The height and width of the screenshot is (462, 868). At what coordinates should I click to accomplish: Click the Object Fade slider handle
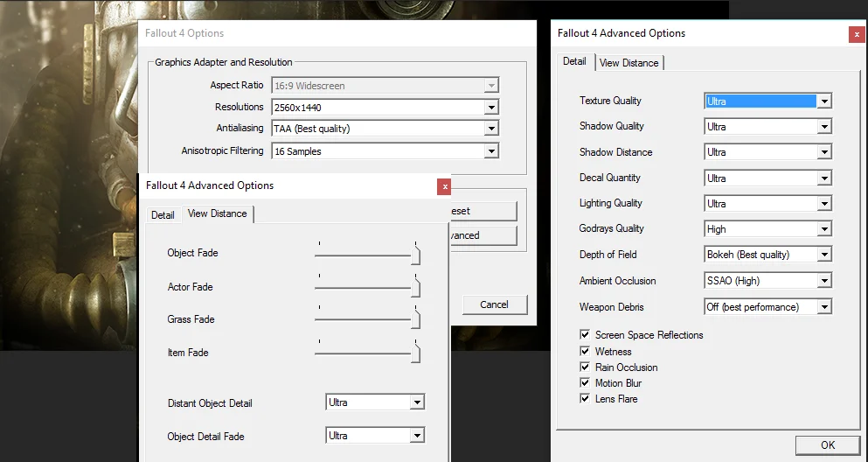[416, 255]
